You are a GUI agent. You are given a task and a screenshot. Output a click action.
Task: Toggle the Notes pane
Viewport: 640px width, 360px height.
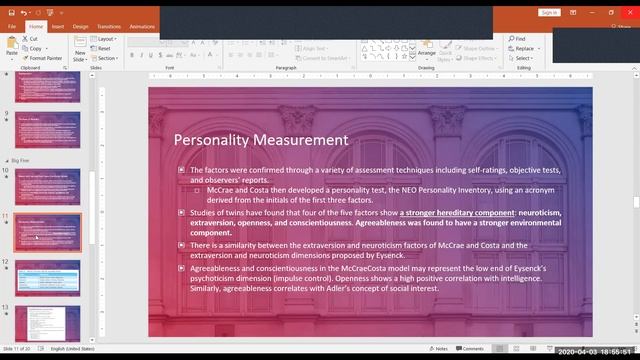coord(438,349)
